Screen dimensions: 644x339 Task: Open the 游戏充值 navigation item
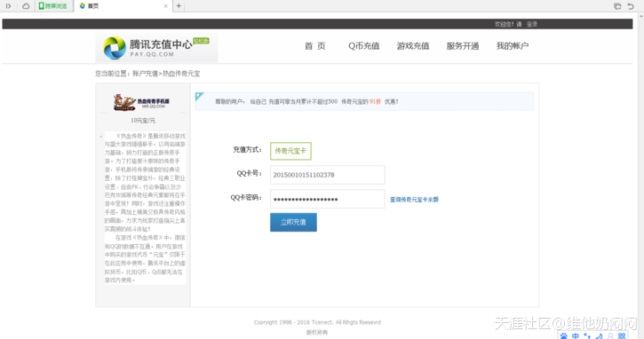[413, 46]
